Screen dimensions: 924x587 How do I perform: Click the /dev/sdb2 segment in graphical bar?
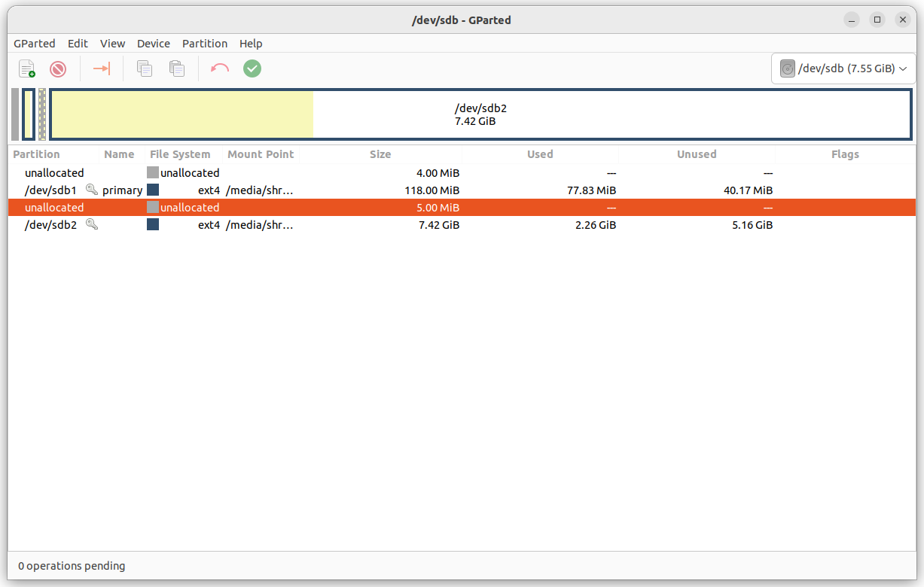[x=480, y=114]
